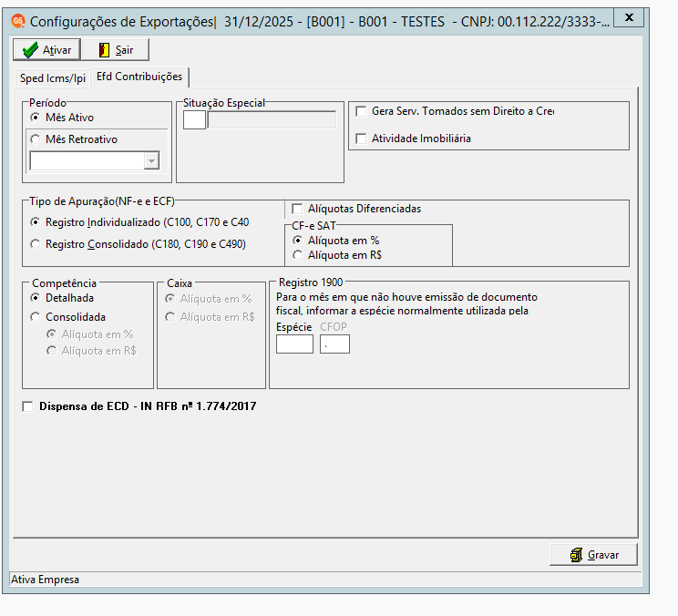This screenshot has width=678, height=616.
Task: Click the Ativa Empresa status bar text
Action: pos(45,580)
